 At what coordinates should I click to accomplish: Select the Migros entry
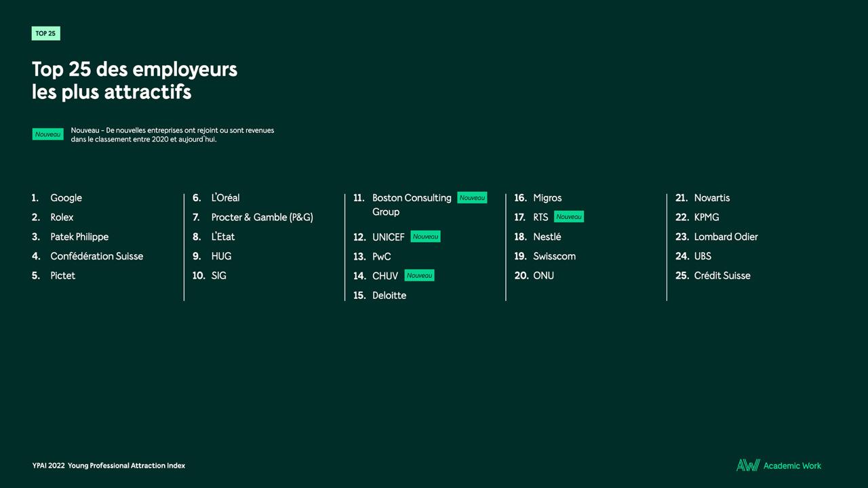pyautogui.click(x=547, y=198)
